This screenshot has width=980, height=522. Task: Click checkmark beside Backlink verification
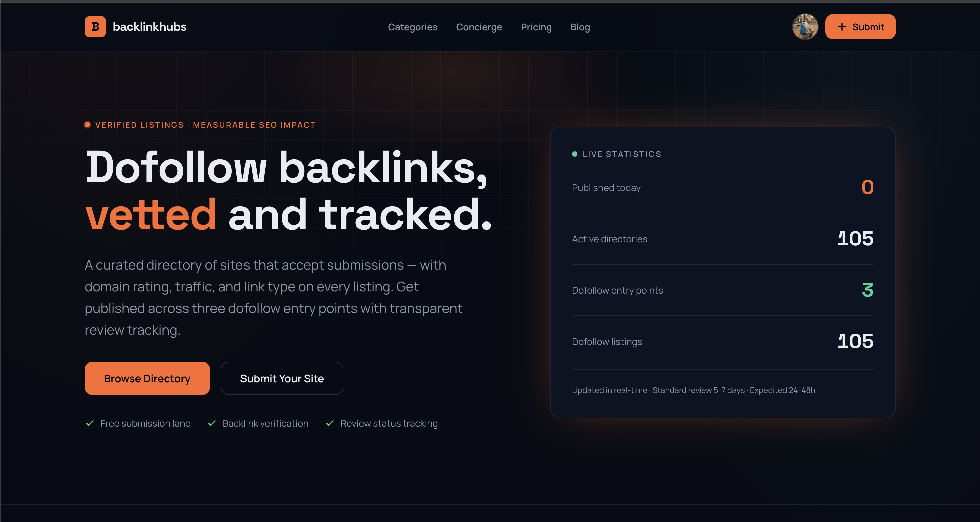pyautogui.click(x=212, y=423)
